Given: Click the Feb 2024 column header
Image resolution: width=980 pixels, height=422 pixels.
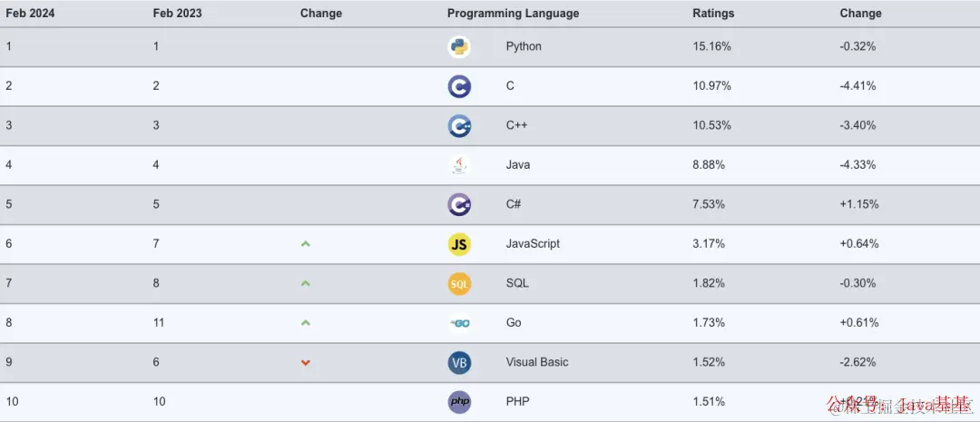Looking at the screenshot, I should tap(31, 13).
